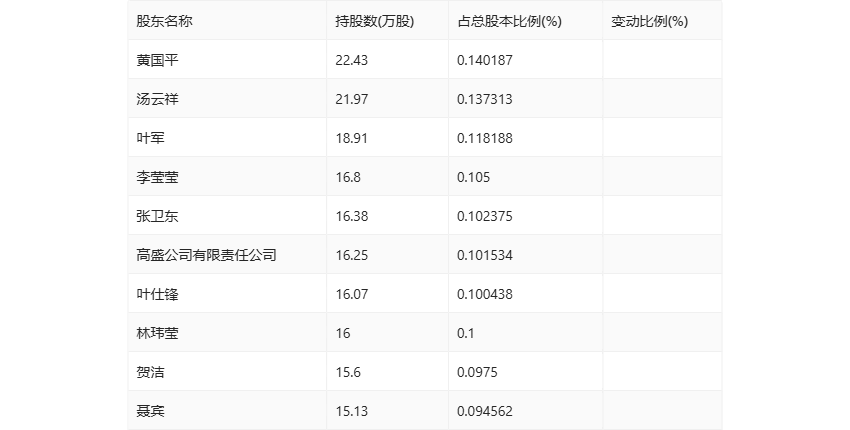Select share count 16.38
850x430 pixels.
tap(351, 216)
